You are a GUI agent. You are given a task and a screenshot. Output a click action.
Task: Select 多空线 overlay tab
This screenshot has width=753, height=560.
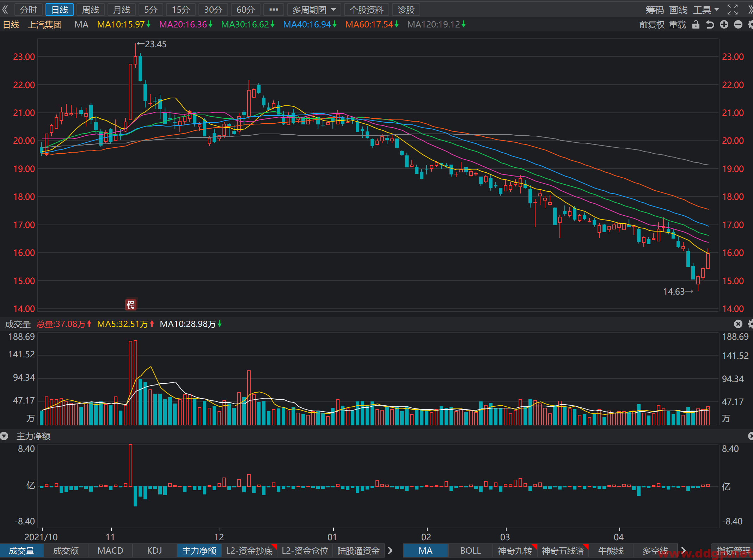click(655, 550)
